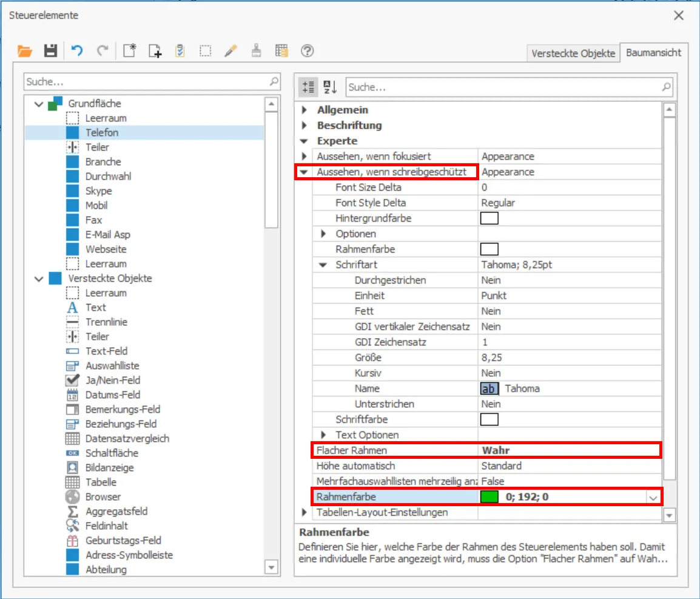Expand Aussehen, wenn fokusiert property

tap(304, 157)
